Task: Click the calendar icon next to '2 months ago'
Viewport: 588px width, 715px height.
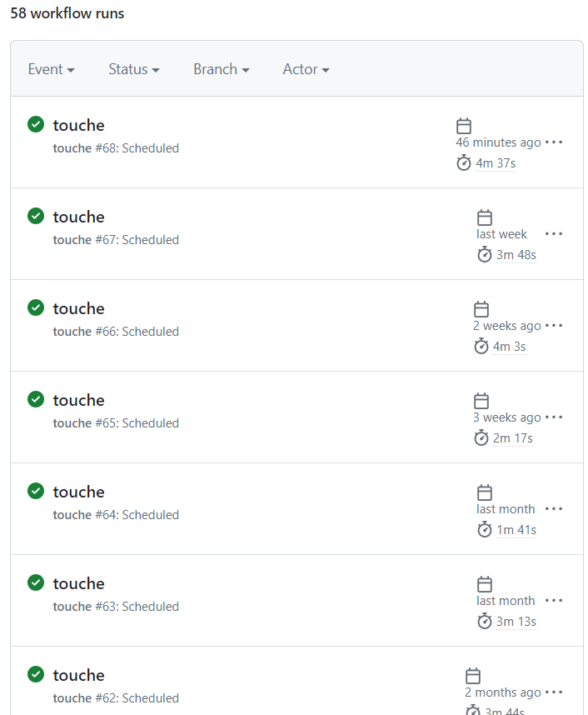Action: (473, 675)
